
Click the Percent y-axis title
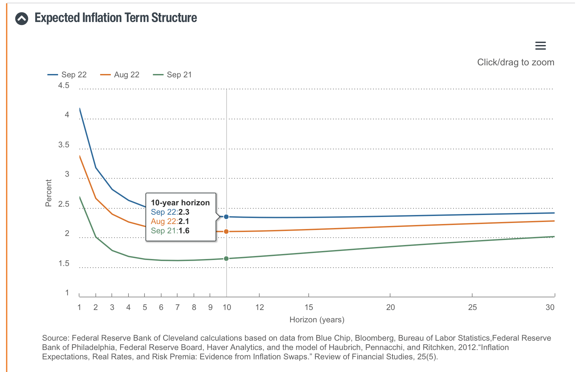(49, 193)
